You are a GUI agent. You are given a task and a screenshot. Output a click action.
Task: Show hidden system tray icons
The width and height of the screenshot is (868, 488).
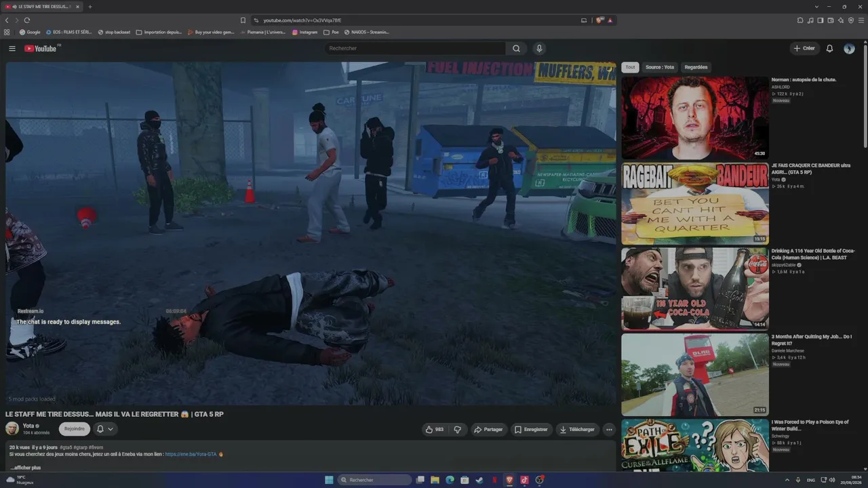[x=787, y=480]
